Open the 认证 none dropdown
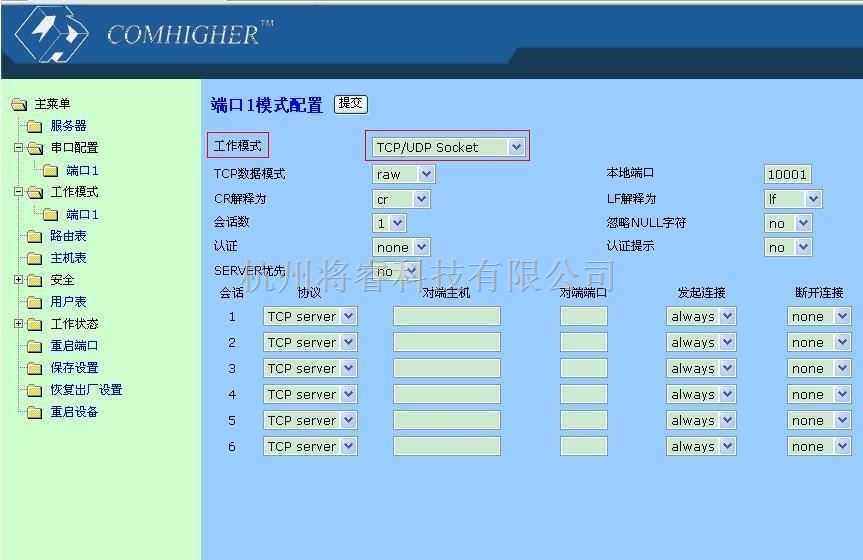The height and width of the screenshot is (560, 863). (401, 247)
